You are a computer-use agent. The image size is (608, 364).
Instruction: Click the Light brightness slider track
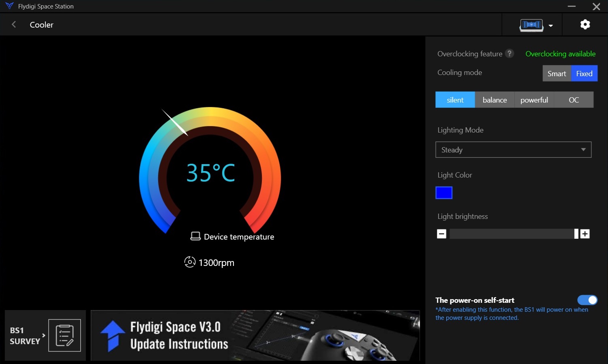(x=514, y=234)
